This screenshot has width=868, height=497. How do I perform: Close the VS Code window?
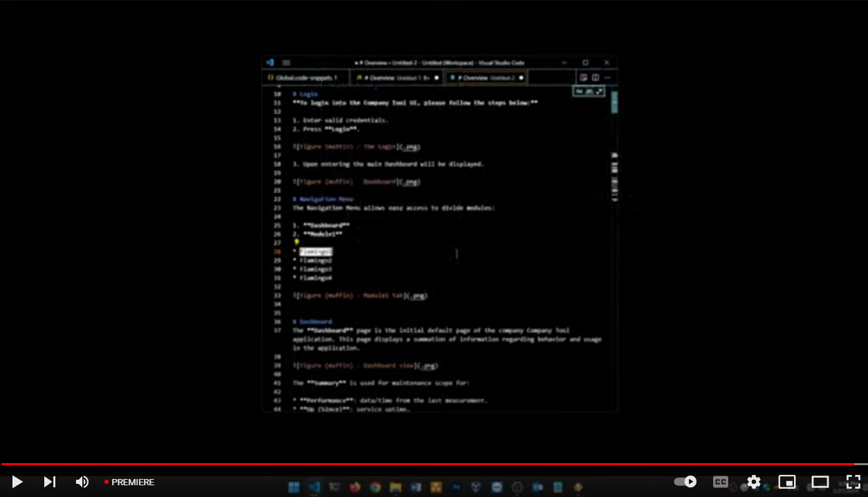click(x=607, y=62)
